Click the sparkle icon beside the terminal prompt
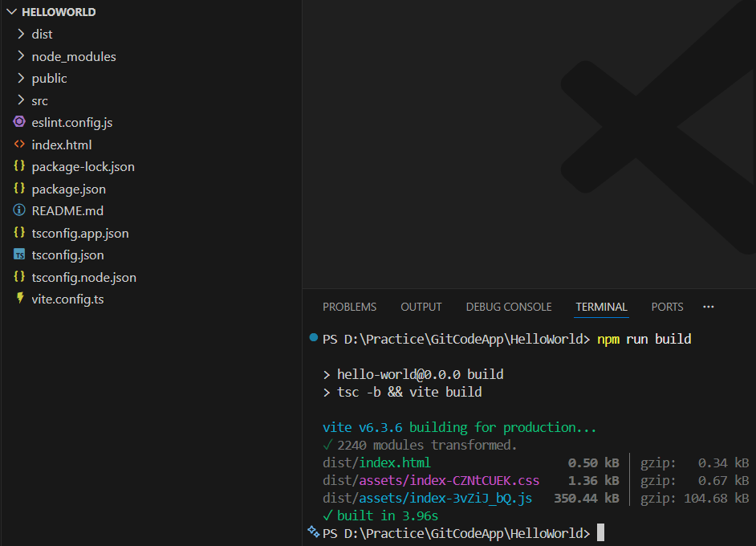Image resolution: width=756 pixels, height=546 pixels. 313,533
